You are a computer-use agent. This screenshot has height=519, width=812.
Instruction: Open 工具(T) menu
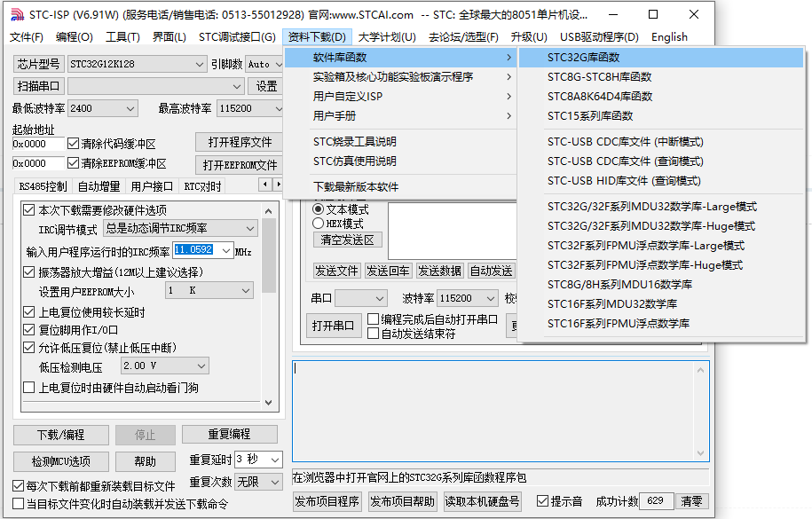click(122, 36)
